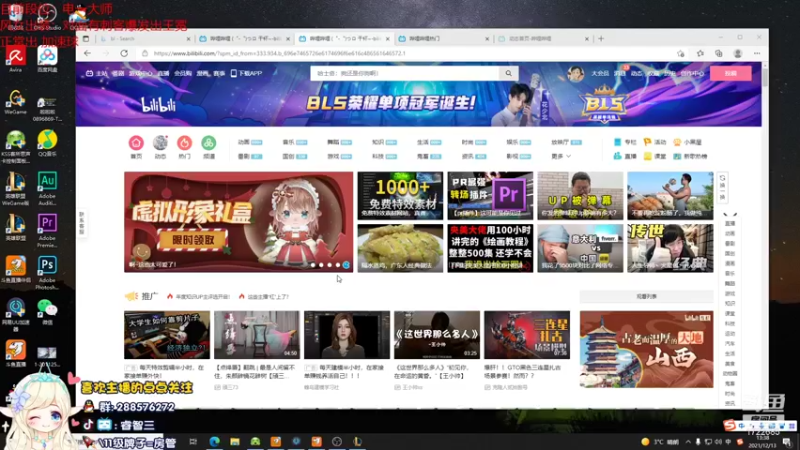The height and width of the screenshot is (450, 800).
Task: Click the search magnifier button
Action: coord(509,73)
